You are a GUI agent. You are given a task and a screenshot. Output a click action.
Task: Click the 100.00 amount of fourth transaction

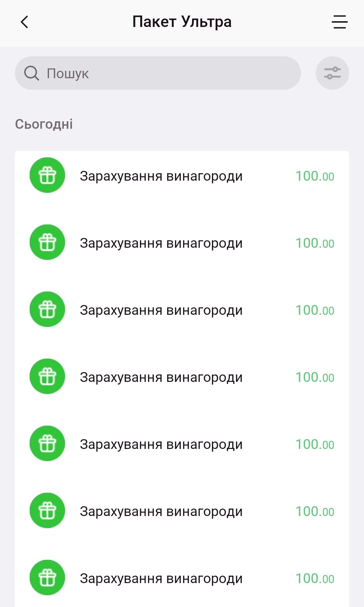click(x=315, y=377)
